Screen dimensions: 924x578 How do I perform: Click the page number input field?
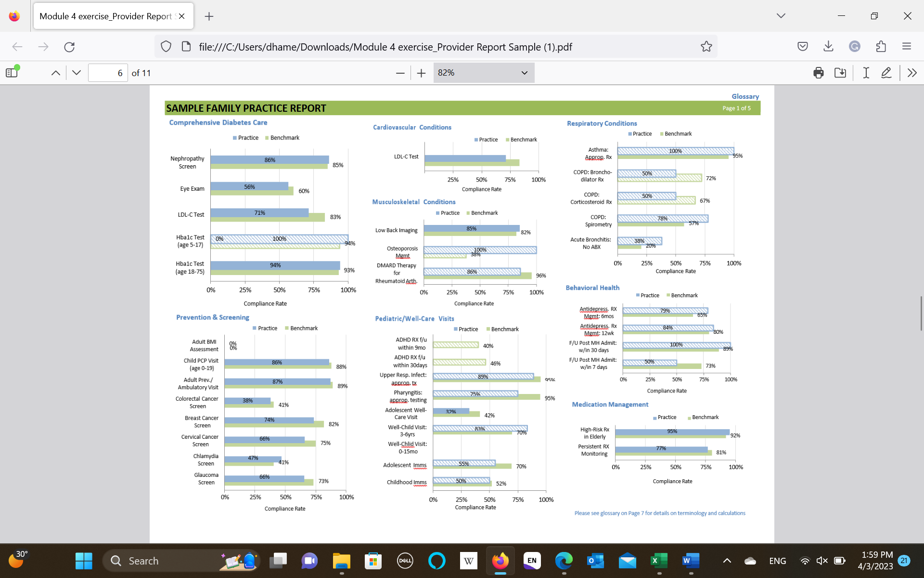coord(108,72)
